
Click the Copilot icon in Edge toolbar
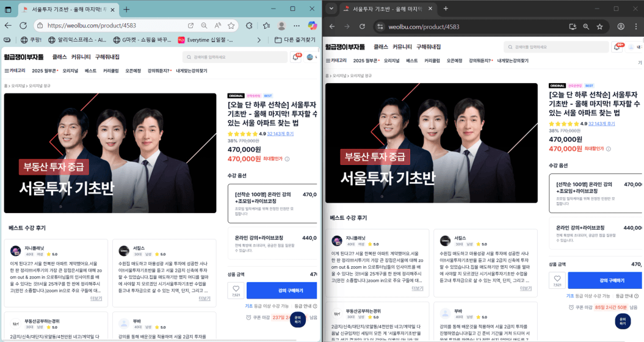pos(312,26)
